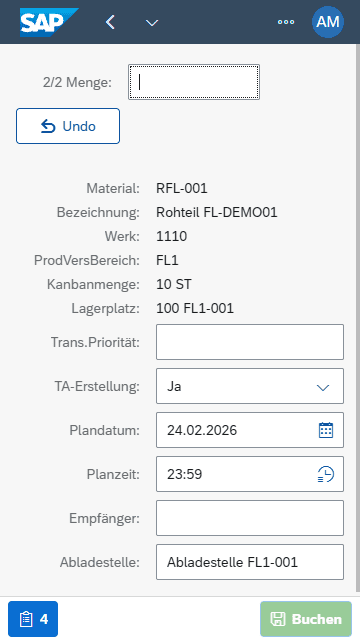
Task: Click the Plandatum date field 24.02.2026
Action: pyautogui.click(x=250, y=430)
